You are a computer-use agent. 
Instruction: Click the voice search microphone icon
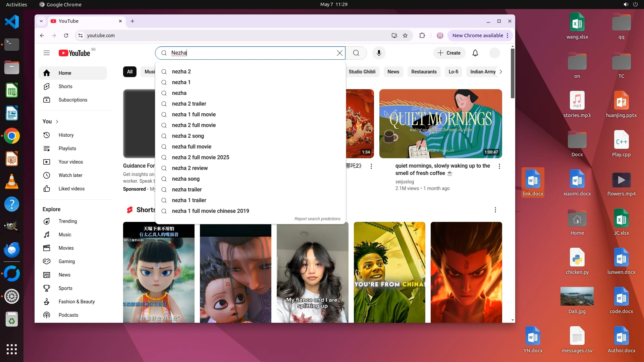pyautogui.click(x=379, y=53)
